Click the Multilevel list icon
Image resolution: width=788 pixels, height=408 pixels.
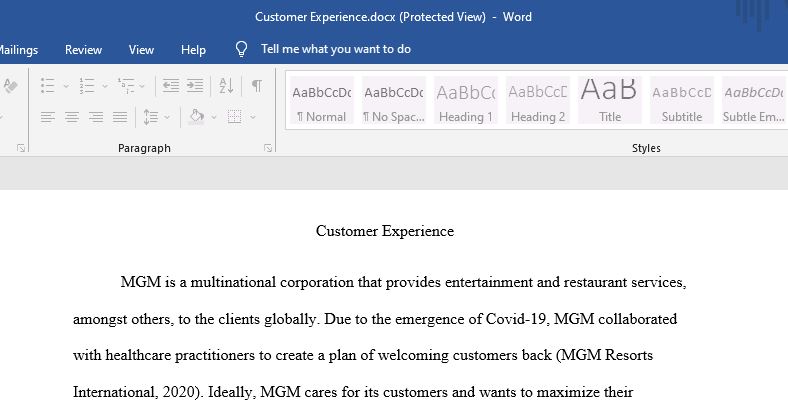pyautogui.click(x=126, y=85)
